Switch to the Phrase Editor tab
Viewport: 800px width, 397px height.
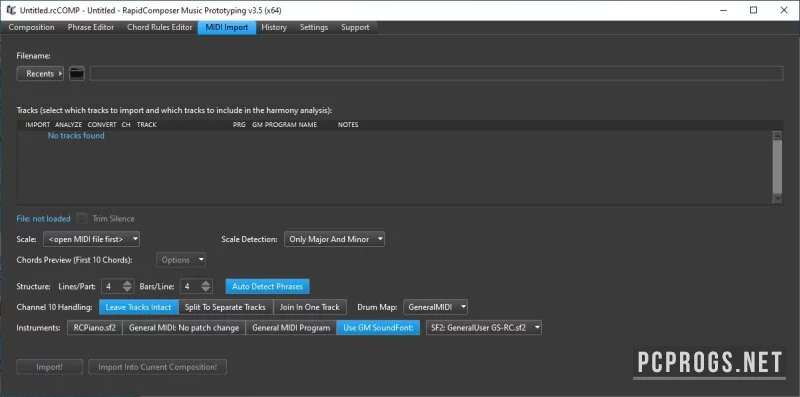(x=91, y=28)
